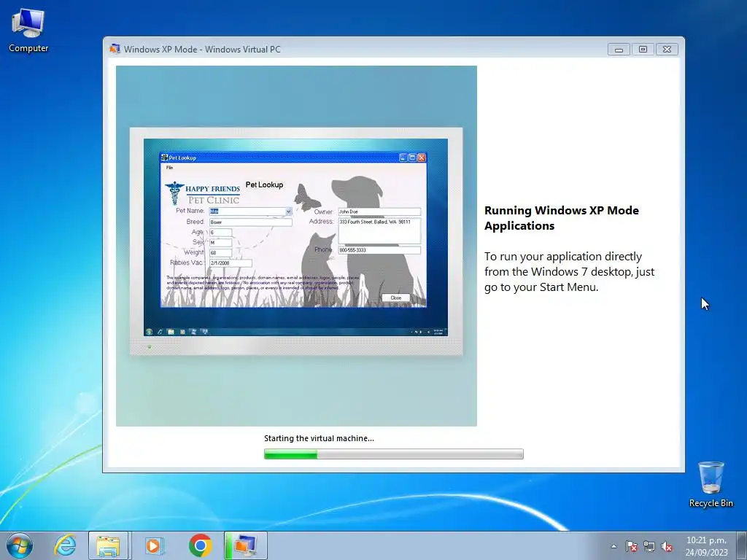The height and width of the screenshot is (560, 747).
Task: Open the Recycle Bin desktop icon
Action: [x=711, y=484]
